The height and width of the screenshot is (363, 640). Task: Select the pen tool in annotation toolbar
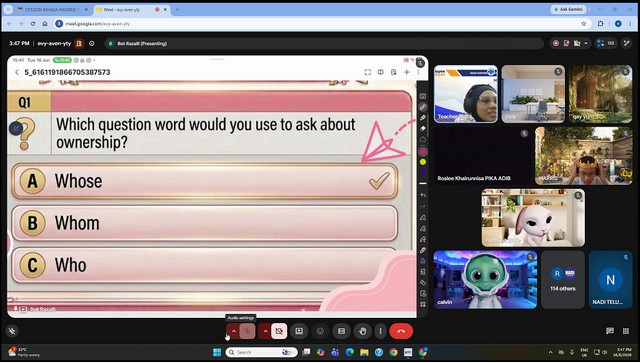(x=423, y=107)
